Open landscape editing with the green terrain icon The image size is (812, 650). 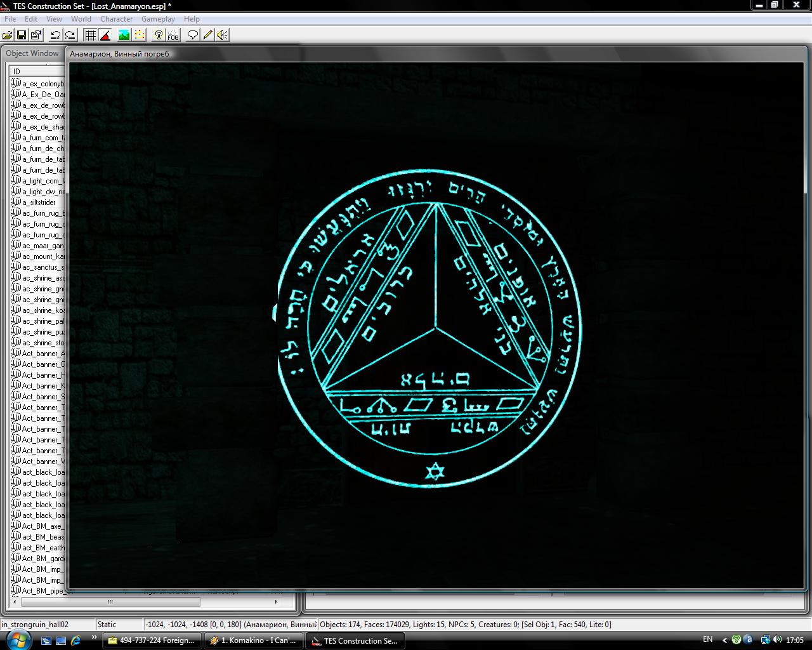pyautogui.click(x=124, y=35)
